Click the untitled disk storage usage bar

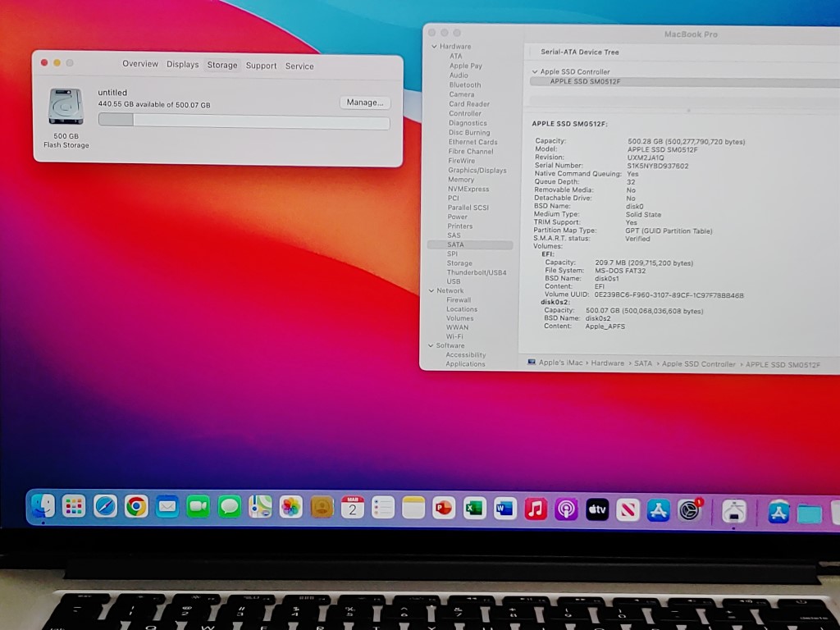(244, 121)
